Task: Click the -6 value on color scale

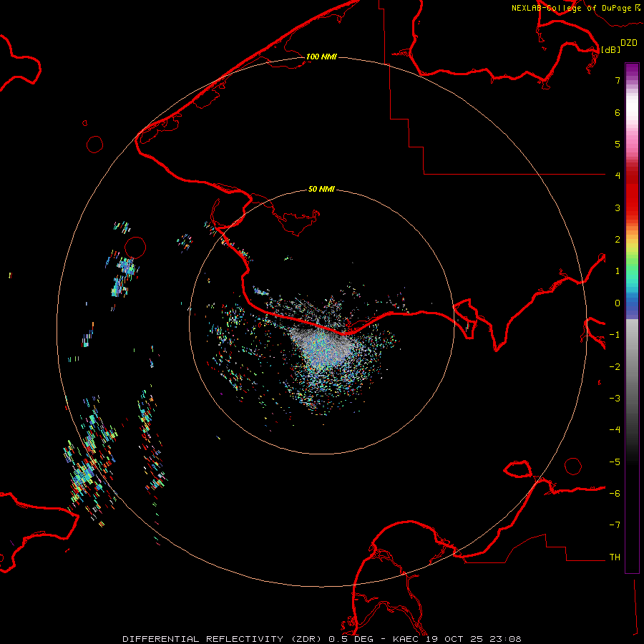Action: click(615, 494)
